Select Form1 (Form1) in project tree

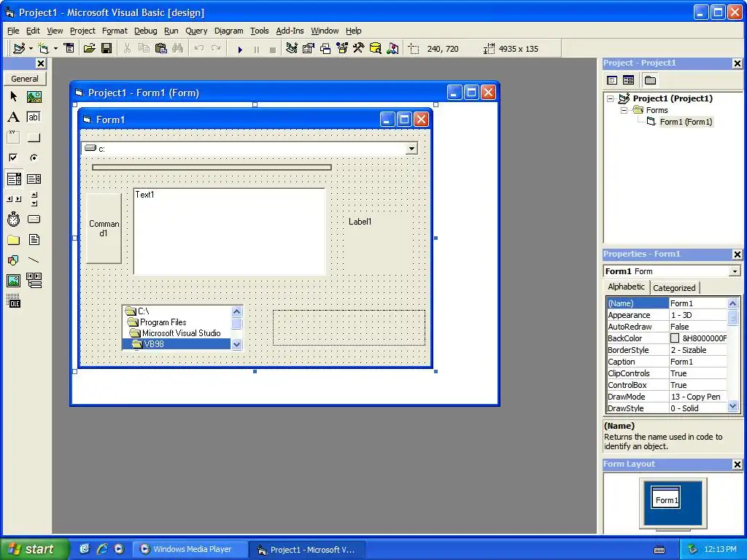pyautogui.click(x=686, y=122)
